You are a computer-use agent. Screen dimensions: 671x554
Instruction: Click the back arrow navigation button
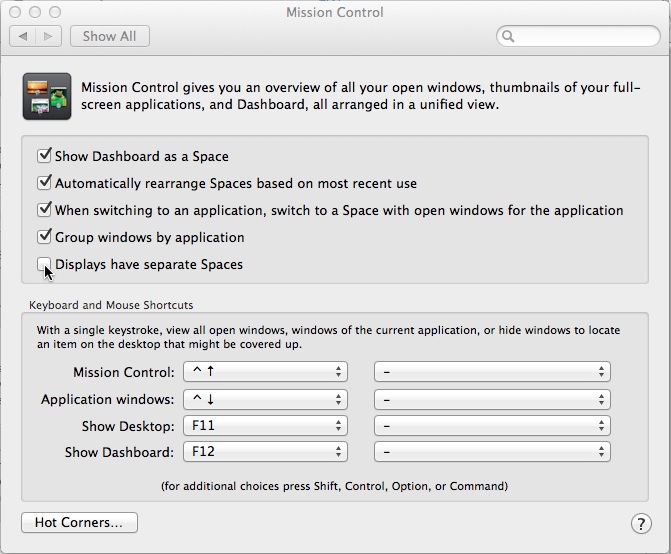[x=23, y=36]
